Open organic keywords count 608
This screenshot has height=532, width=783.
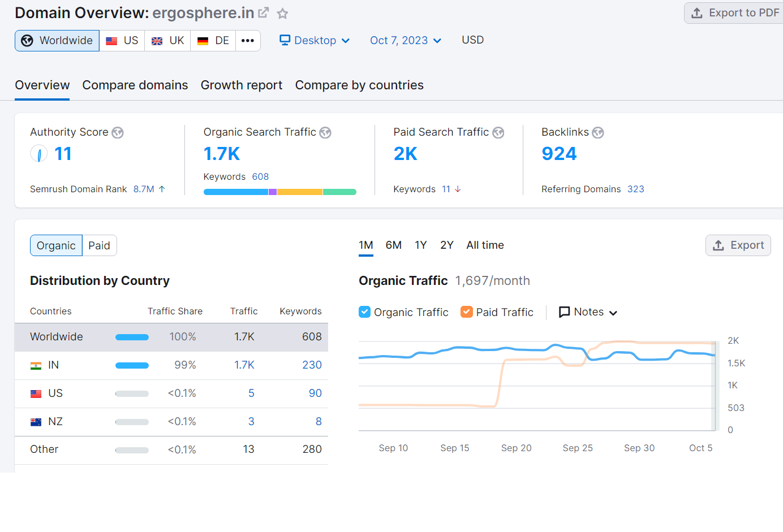260,177
